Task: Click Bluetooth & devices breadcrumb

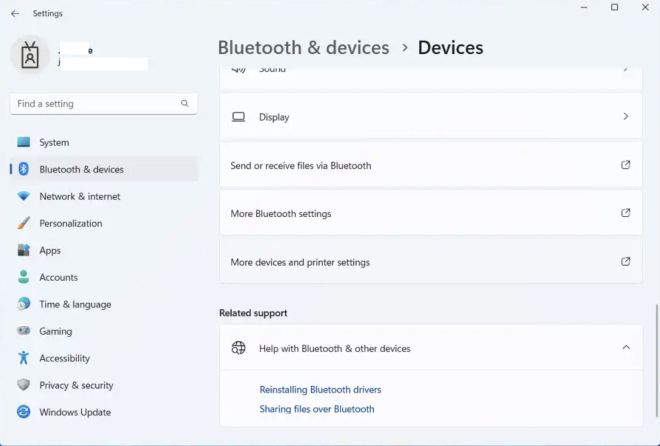Action: click(303, 48)
